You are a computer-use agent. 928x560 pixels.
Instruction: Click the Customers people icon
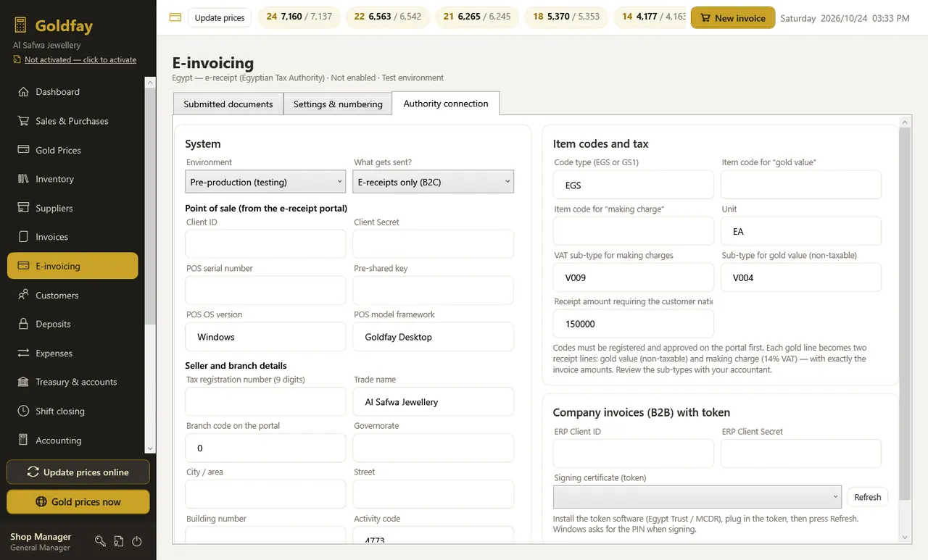[22, 295]
